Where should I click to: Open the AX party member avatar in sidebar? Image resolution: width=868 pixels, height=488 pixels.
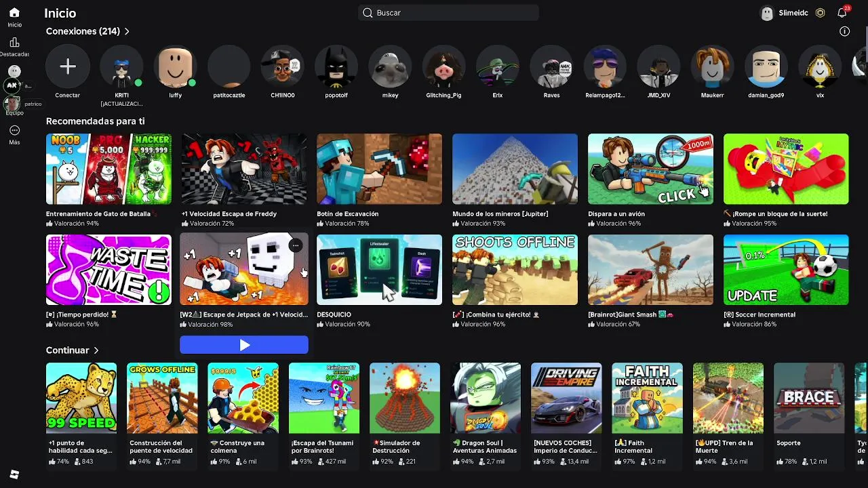[x=12, y=85]
